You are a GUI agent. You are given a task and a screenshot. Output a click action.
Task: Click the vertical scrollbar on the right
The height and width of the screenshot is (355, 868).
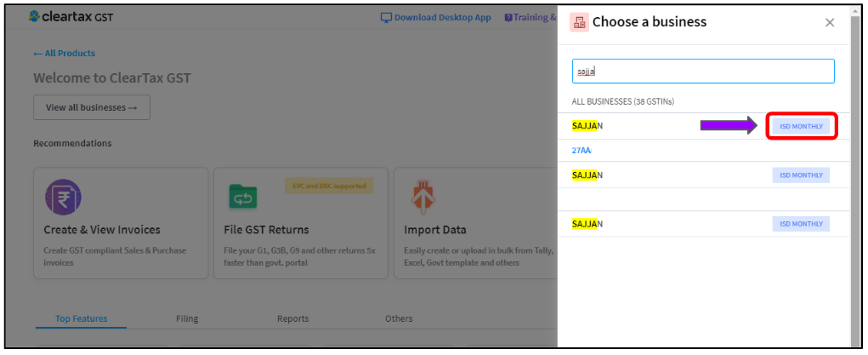855,170
